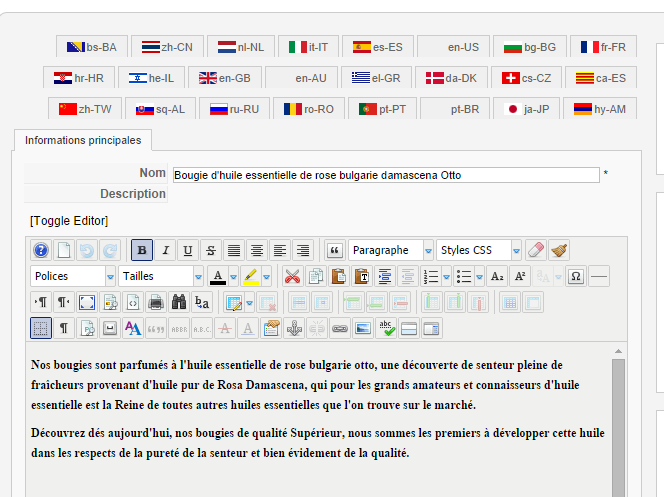Open the editor help icon

tap(41, 250)
